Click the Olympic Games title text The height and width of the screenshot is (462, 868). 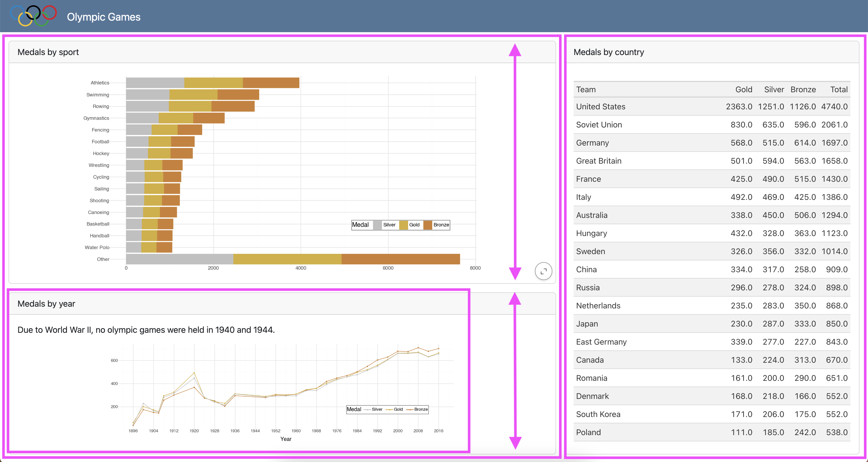103,17
